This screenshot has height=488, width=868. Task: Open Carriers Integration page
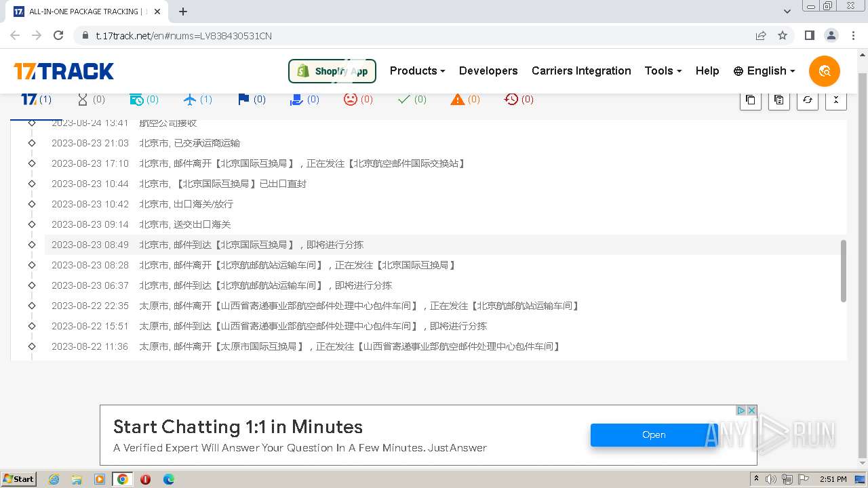[581, 70]
